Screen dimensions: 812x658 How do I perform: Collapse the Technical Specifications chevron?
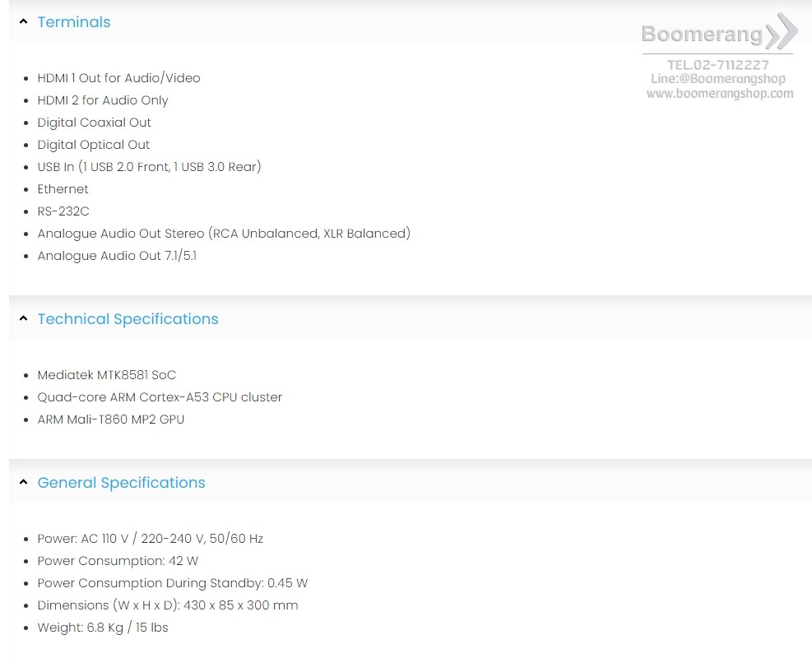coord(23,318)
